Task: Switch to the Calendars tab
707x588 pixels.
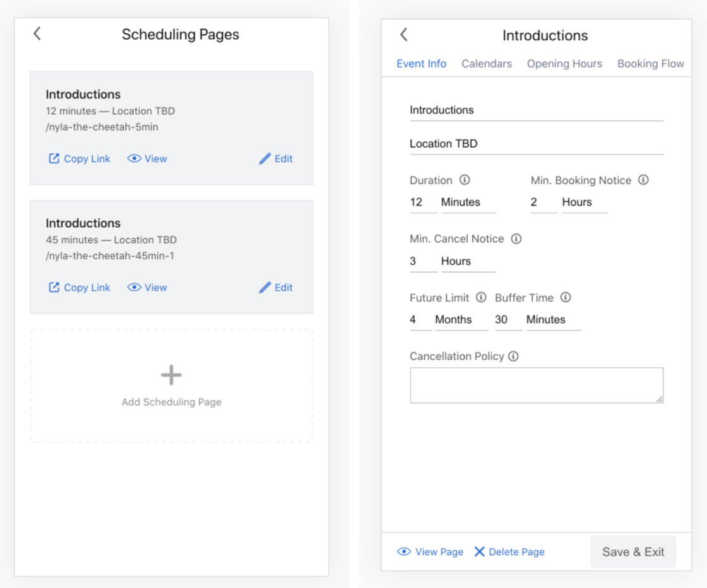Action: (x=487, y=63)
